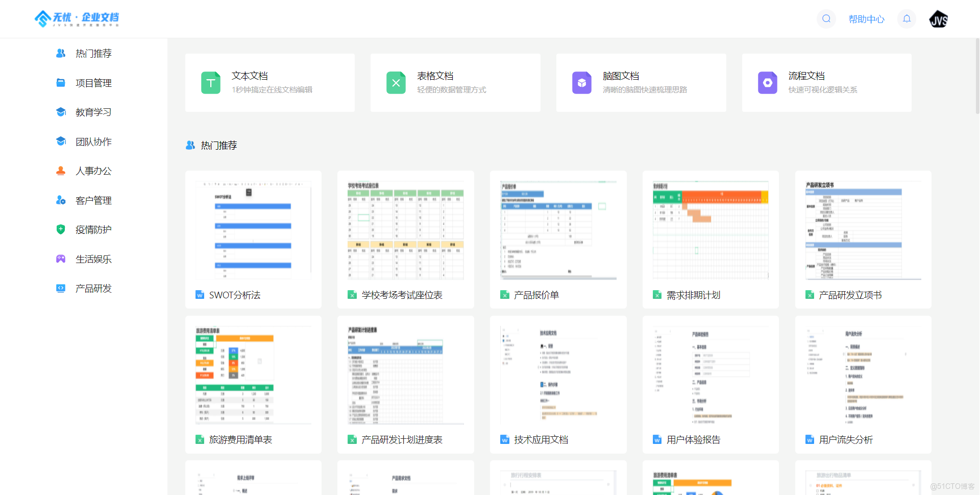The height and width of the screenshot is (495, 980).
Task: Click the 团队协作 sidebar icon
Action: click(x=61, y=142)
